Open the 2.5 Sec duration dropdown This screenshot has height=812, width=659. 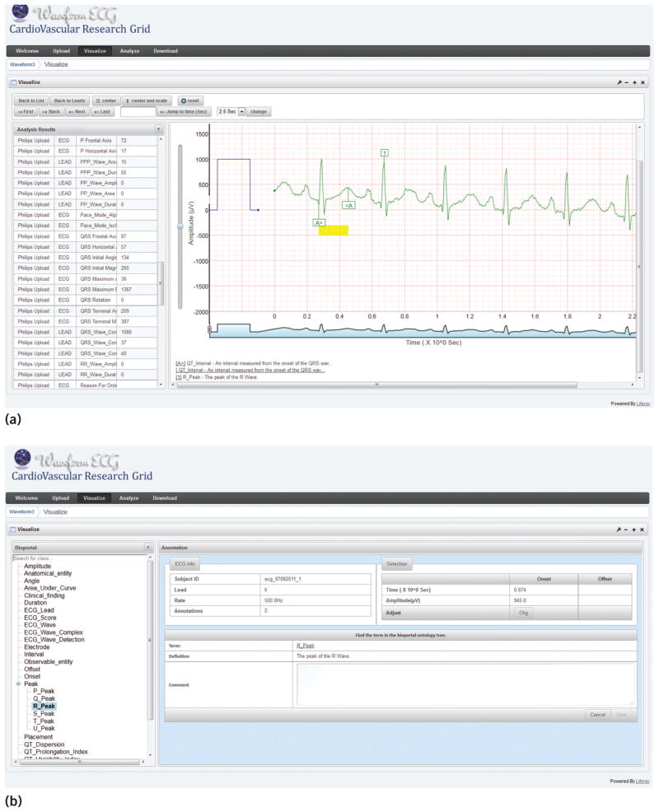(242, 111)
